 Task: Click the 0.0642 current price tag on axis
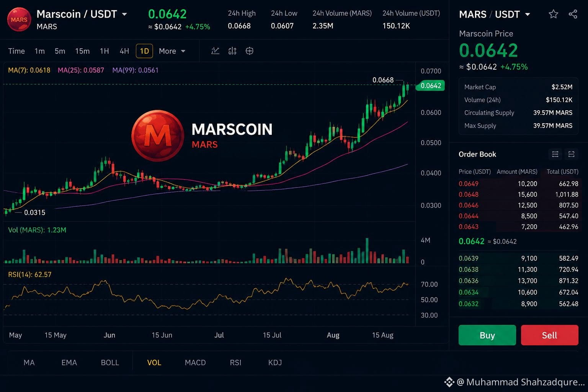tap(431, 85)
